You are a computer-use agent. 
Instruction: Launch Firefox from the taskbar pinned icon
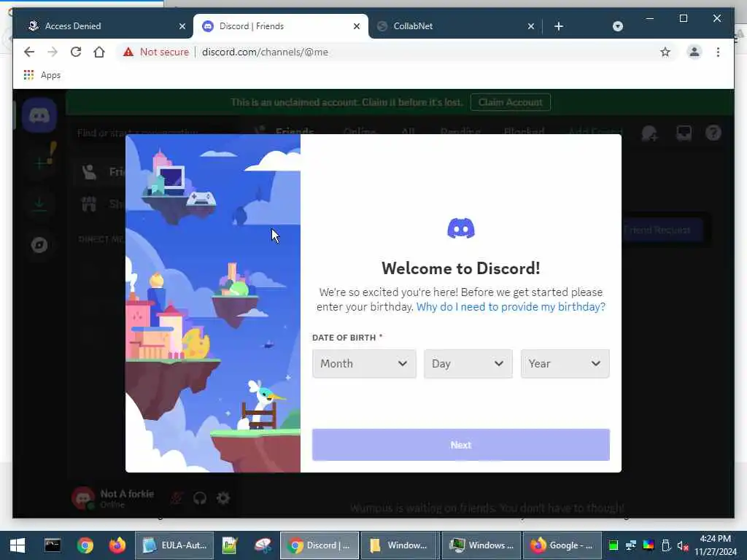[117, 545]
